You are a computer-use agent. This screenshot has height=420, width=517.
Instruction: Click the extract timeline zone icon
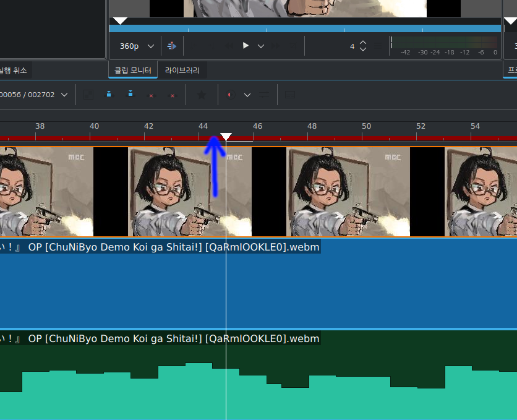(151, 95)
